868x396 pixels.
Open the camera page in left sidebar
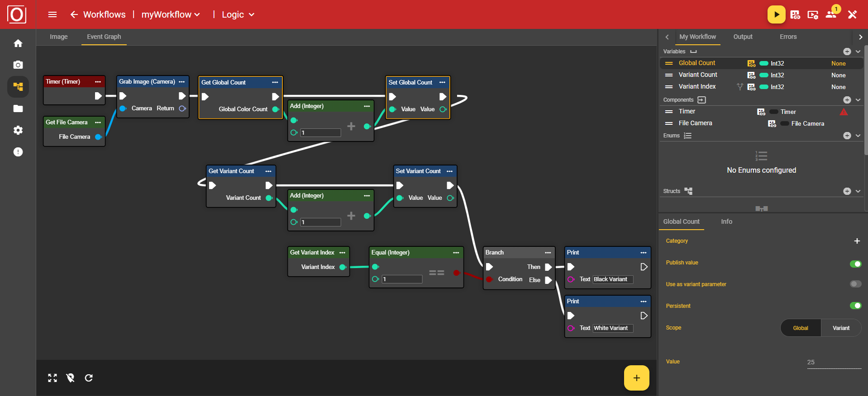click(x=18, y=65)
